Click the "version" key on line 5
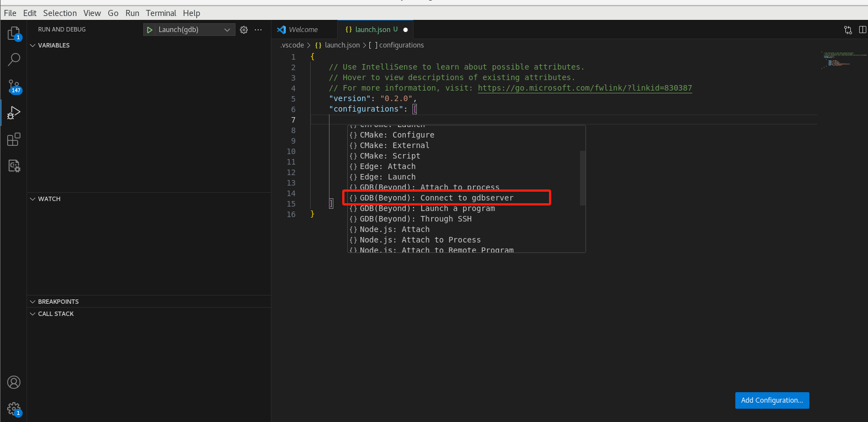The image size is (868, 422). pyautogui.click(x=350, y=99)
